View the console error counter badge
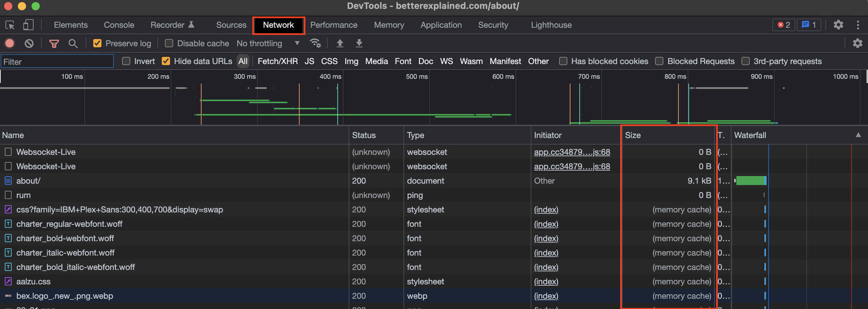Screen dimensions: 868x309 [x=784, y=24]
